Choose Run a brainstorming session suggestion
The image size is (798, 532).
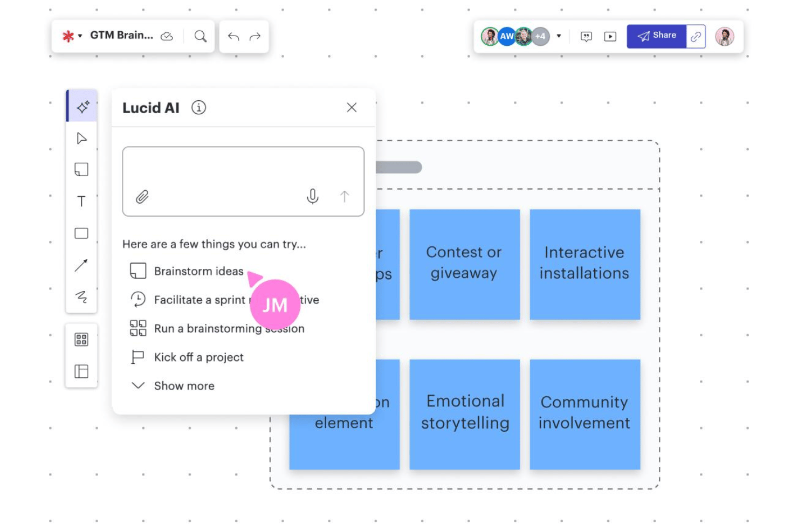(x=217, y=328)
